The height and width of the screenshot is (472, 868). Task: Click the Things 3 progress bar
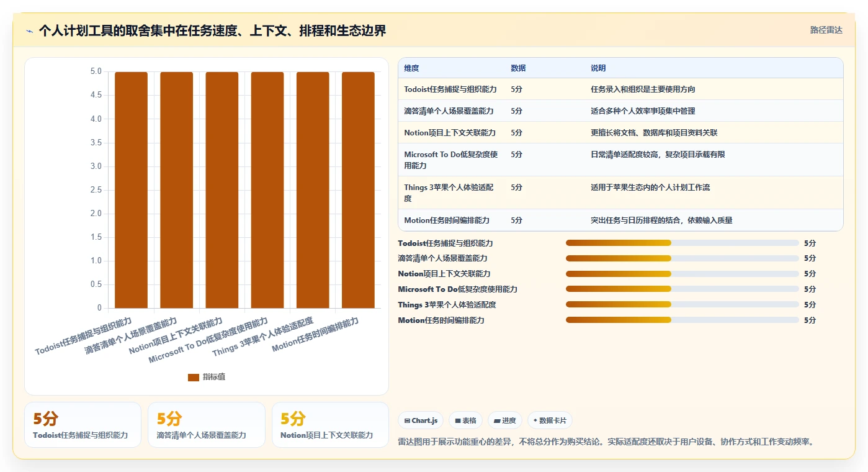(x=682, y=305)
